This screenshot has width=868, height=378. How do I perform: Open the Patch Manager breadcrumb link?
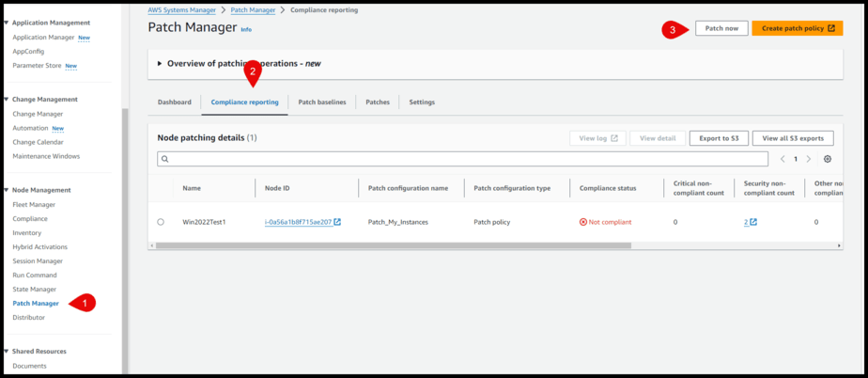coord(253,10)
